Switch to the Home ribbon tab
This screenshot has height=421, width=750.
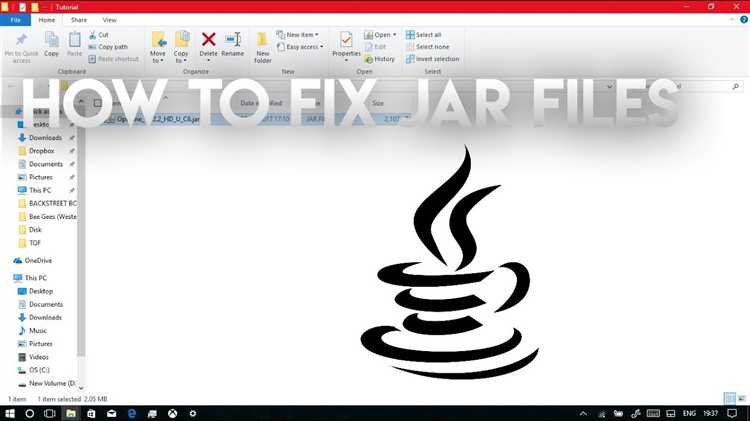[46, 20]
